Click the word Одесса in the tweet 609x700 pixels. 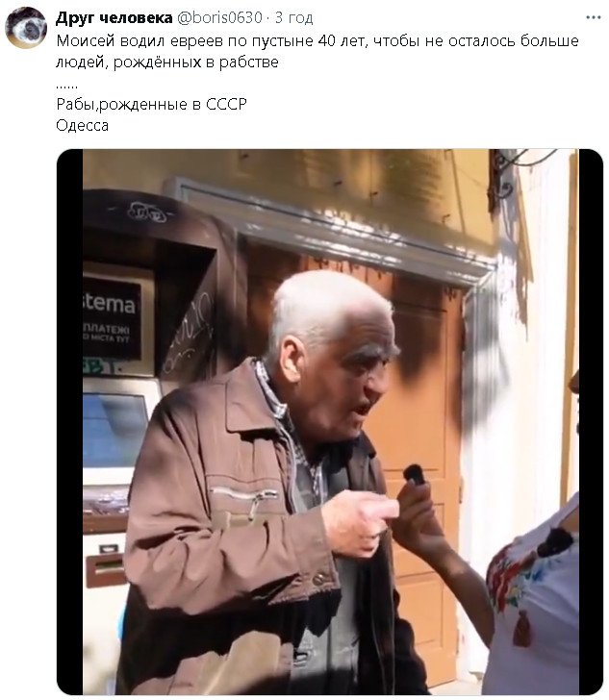pos(82,125)
